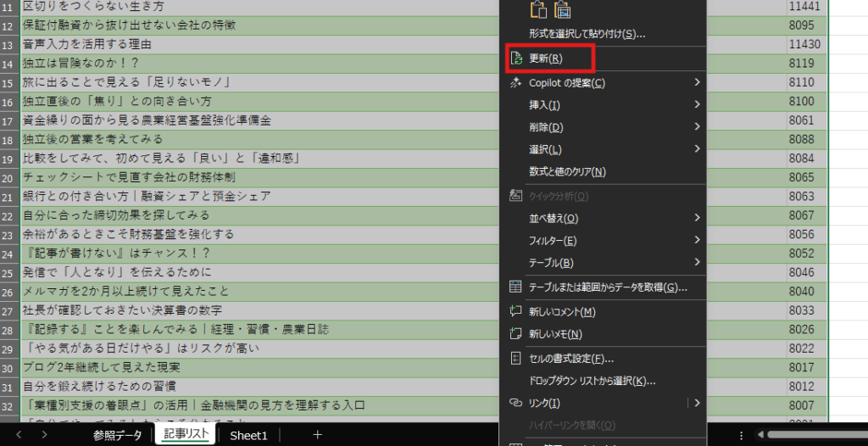Select 数式と値のクリア menu entry
868x446 pixels.
[x=567, y=172]
